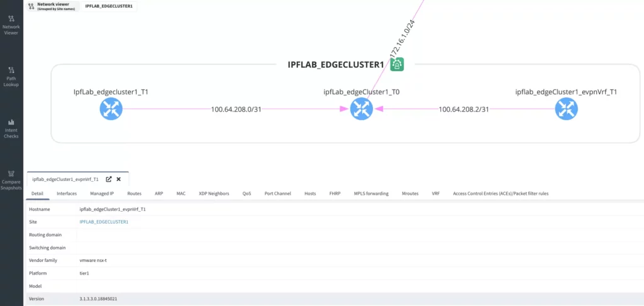Open the Path Lookup sidebar icon
Viewport: 644px width, 306px height.
[x=11, y=76]
